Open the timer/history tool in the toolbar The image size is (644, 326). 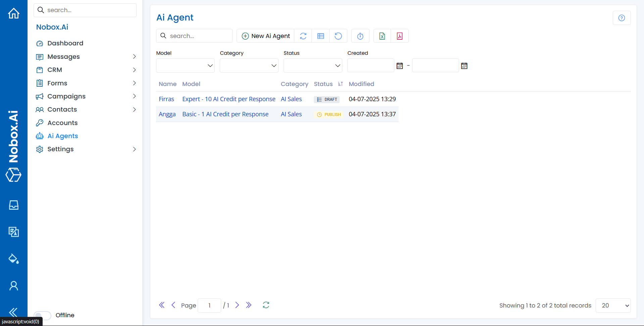(x=360, y=36)
